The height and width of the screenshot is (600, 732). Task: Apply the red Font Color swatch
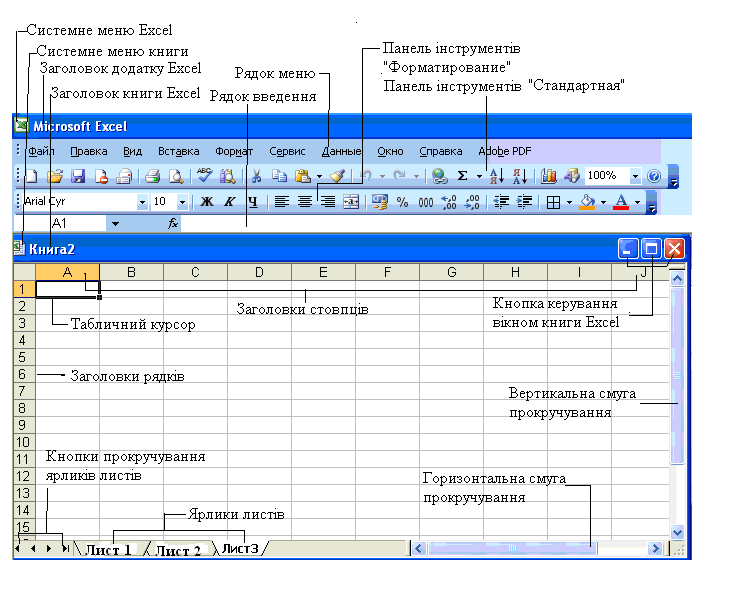point(620,202)
